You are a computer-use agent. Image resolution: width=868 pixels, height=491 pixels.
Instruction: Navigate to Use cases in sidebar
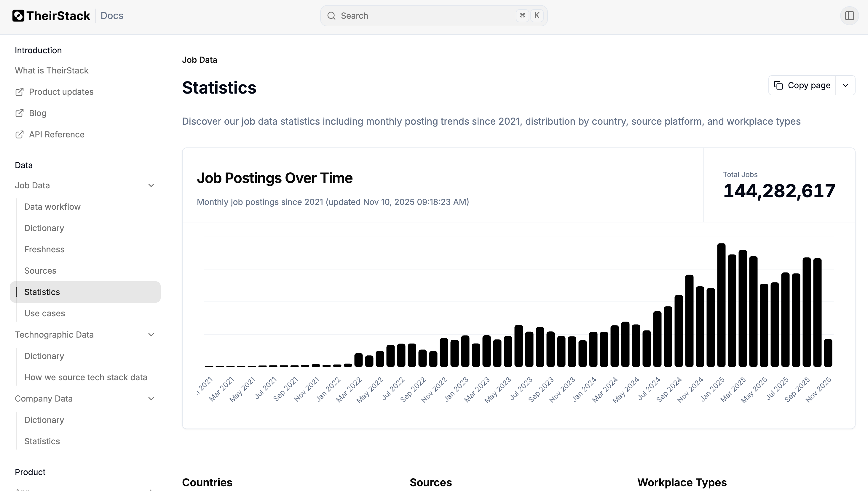coord(45,313)
